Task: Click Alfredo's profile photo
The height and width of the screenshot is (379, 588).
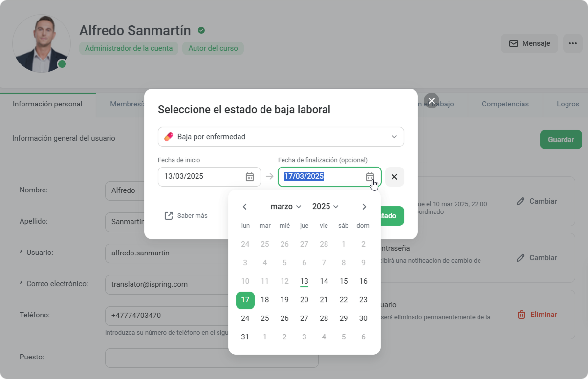Action: (x=41, y=43)
